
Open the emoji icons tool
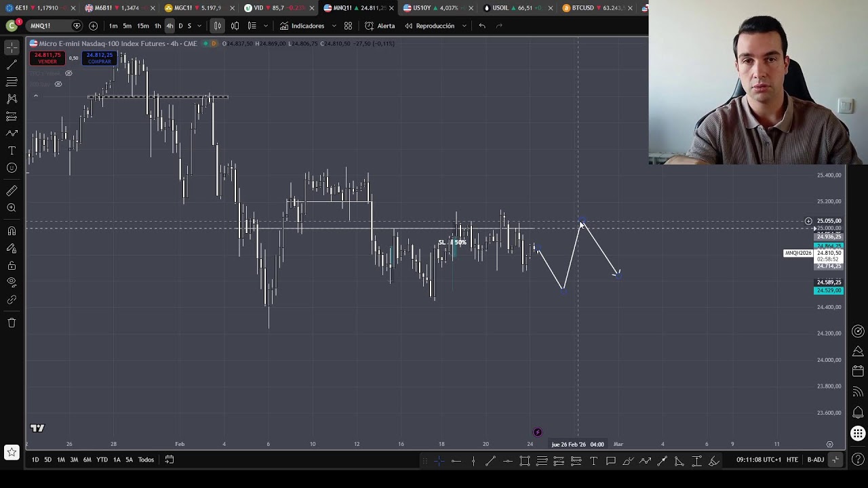12,168
